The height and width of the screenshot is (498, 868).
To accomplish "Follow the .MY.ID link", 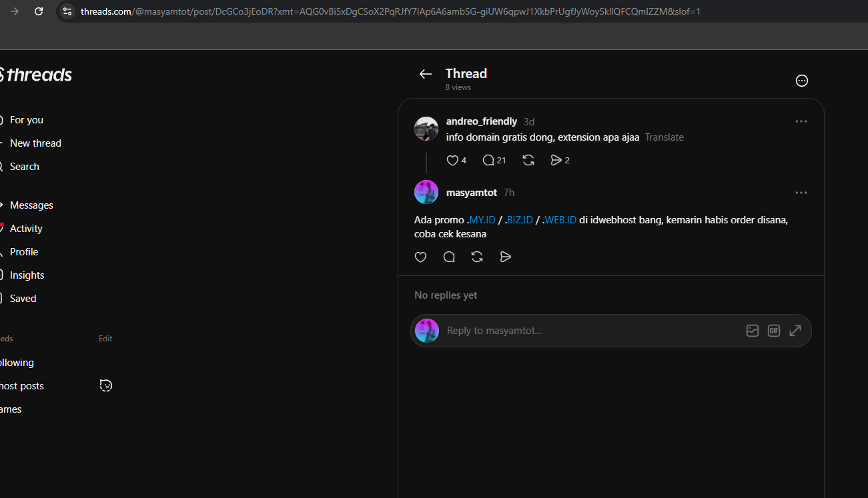I will point(481,220).
